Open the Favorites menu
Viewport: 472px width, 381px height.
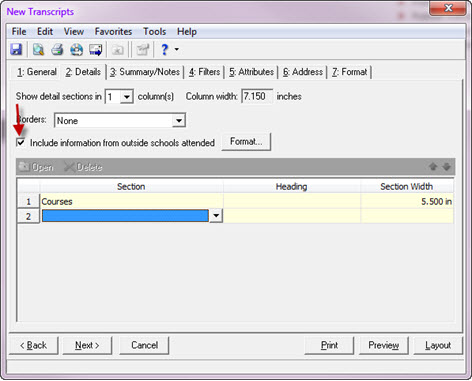113,32
